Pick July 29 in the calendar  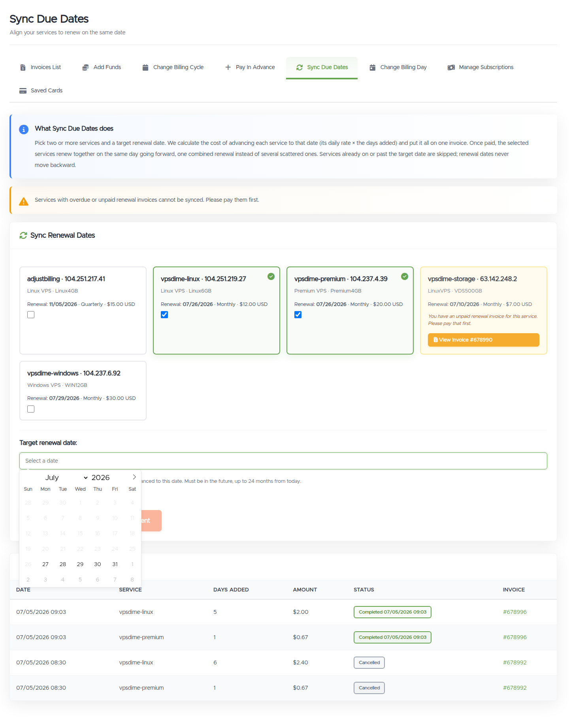pyautogui.click(x=80, y=564)
